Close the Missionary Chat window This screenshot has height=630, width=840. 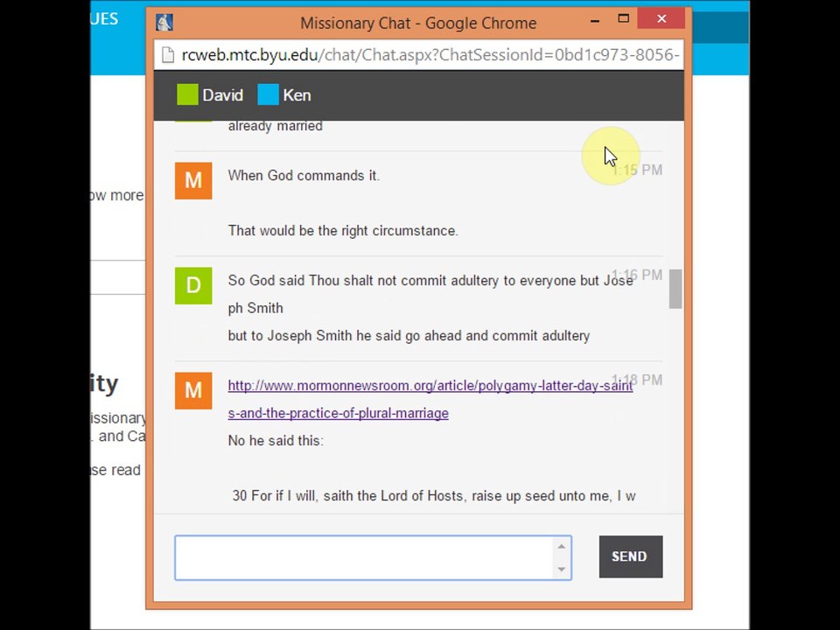[x=661, y=18]
